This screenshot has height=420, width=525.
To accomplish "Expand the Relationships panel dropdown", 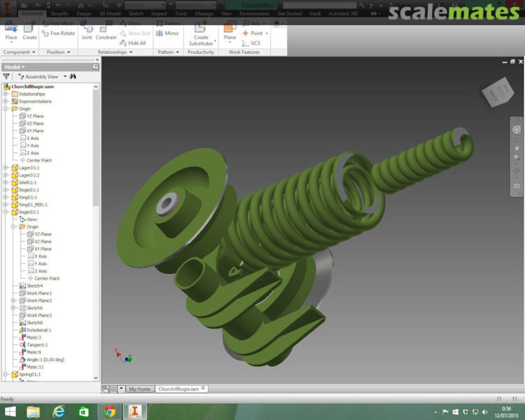I will (131, 52).
